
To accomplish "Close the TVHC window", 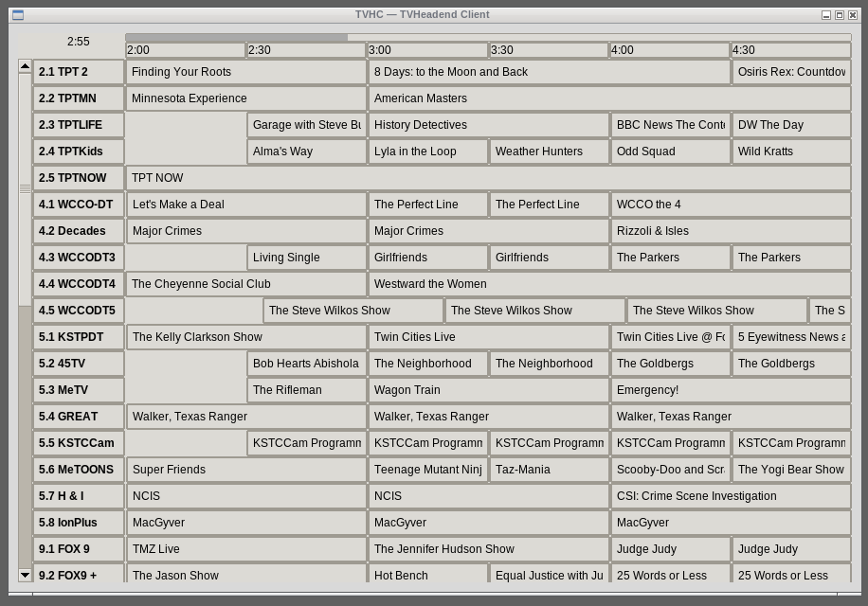I will pos(853,15).
